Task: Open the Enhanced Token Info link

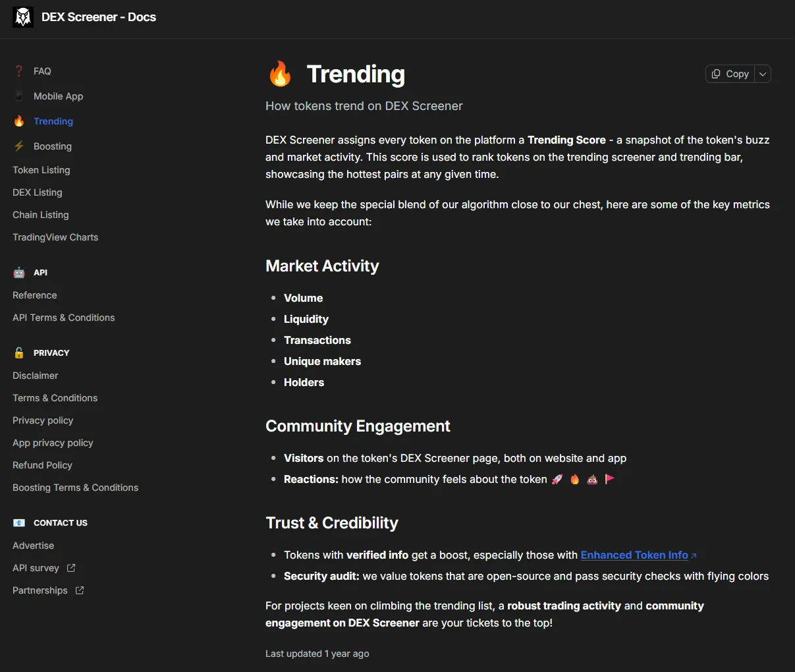Action: pyautogui.click(x=634, y=555)
